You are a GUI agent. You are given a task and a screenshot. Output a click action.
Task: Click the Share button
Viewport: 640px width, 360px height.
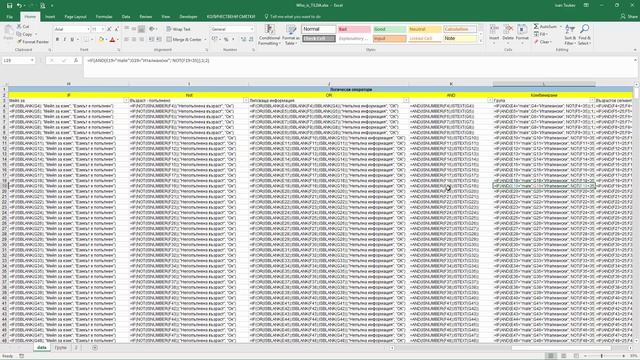[x=629, y=16]
